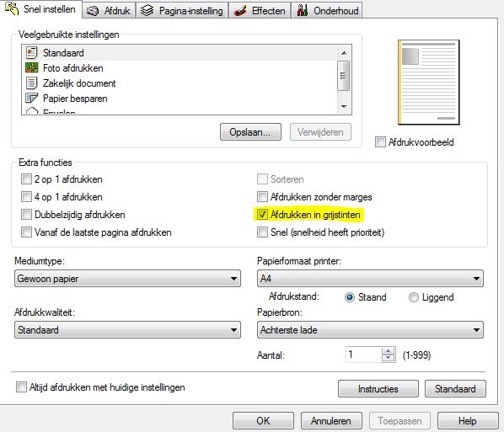
Task: Pick the Papier besparen preset
Action: click(x=180, y=99)
